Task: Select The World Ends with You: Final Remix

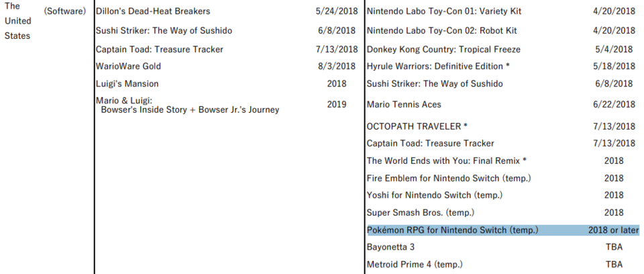Action: (447, 161)
